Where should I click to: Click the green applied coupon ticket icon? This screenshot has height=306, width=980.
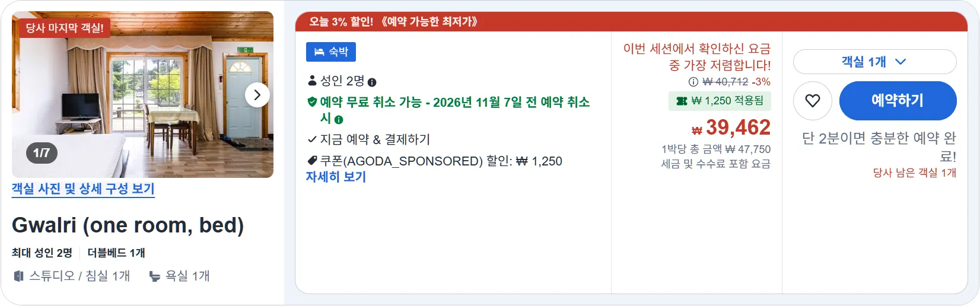click(x=682, y=101)
